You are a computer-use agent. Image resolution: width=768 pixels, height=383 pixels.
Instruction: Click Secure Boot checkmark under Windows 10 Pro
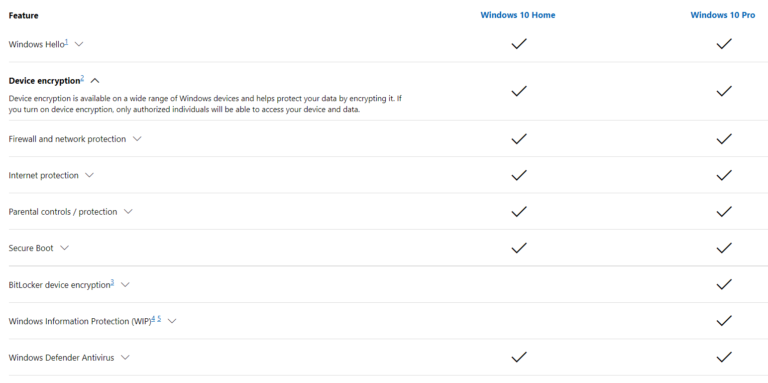point(724,248)
